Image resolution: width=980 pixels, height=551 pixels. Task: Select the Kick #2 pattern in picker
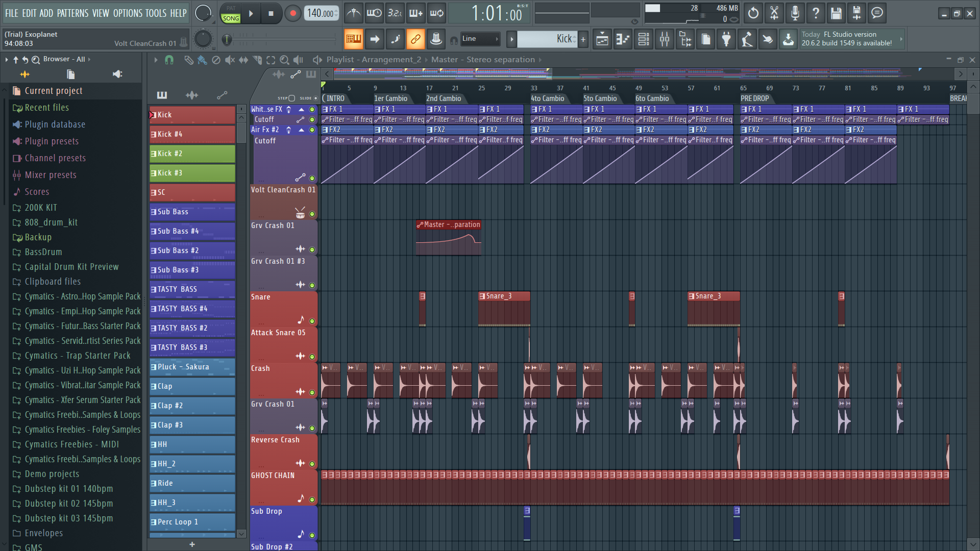[192, 154]
